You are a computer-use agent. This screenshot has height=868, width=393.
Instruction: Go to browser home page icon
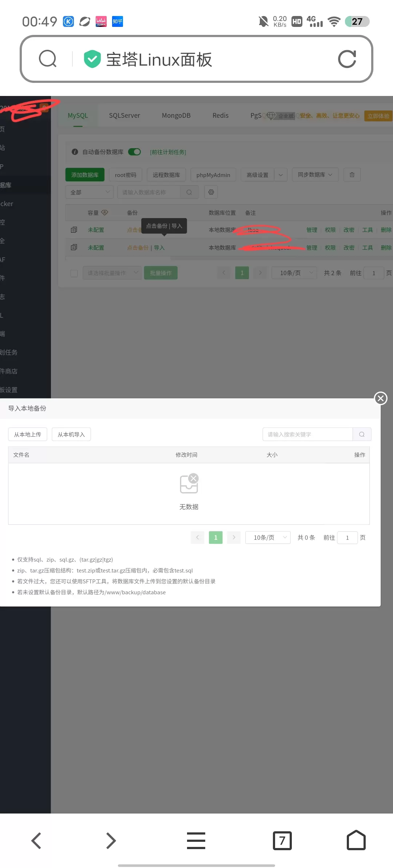(x=356, y=840)
